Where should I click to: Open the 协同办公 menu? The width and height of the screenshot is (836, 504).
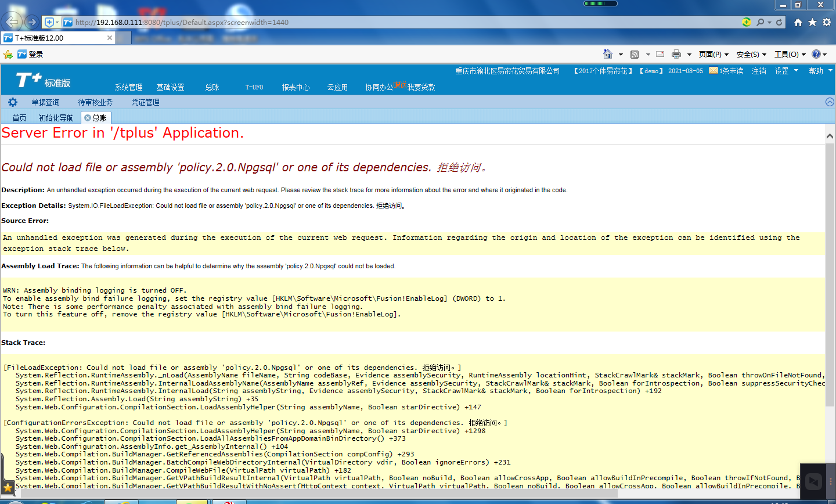pyautogui.click(x=379, y=87)
